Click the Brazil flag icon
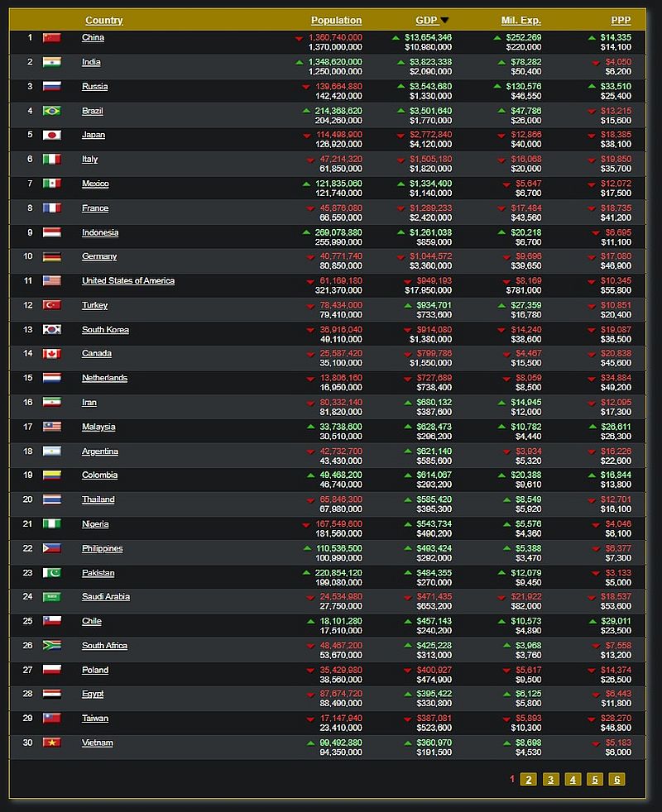662x812 pixels. (x=51, y=111)
